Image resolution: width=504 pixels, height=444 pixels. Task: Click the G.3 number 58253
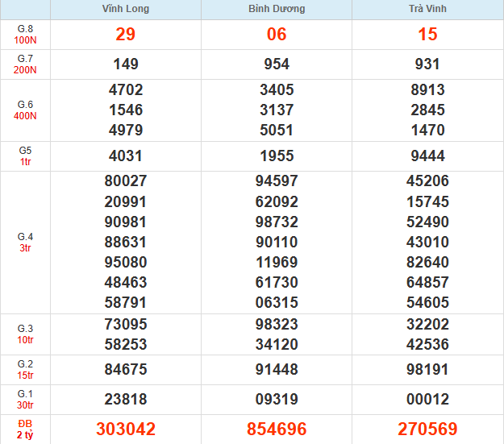coord(126,344)
